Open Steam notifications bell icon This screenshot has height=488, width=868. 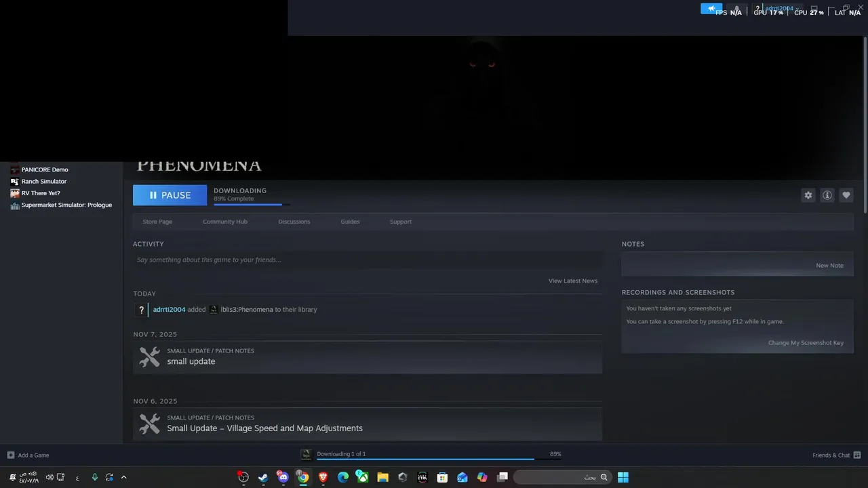click(737, 9)
